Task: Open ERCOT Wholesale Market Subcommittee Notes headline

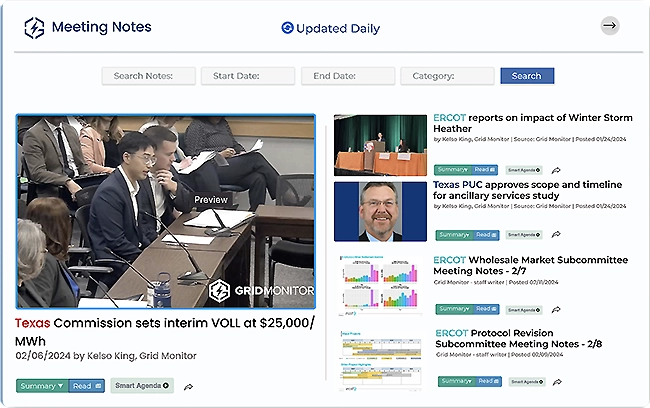Action: (x=531, y=265)
